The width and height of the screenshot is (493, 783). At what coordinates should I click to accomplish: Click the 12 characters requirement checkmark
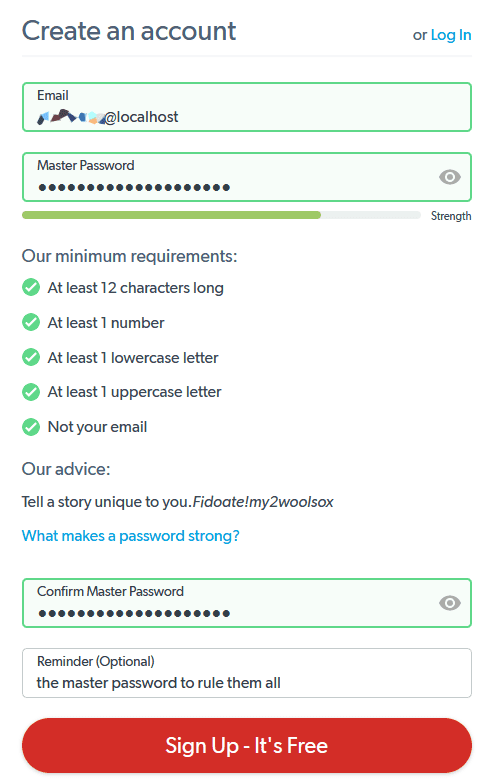click(31, 288)
